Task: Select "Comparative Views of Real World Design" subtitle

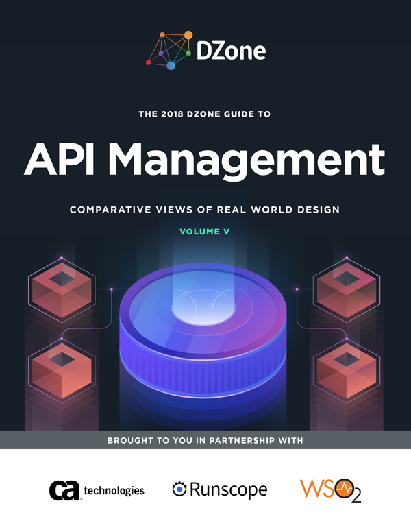Action: tap(205, 209)
